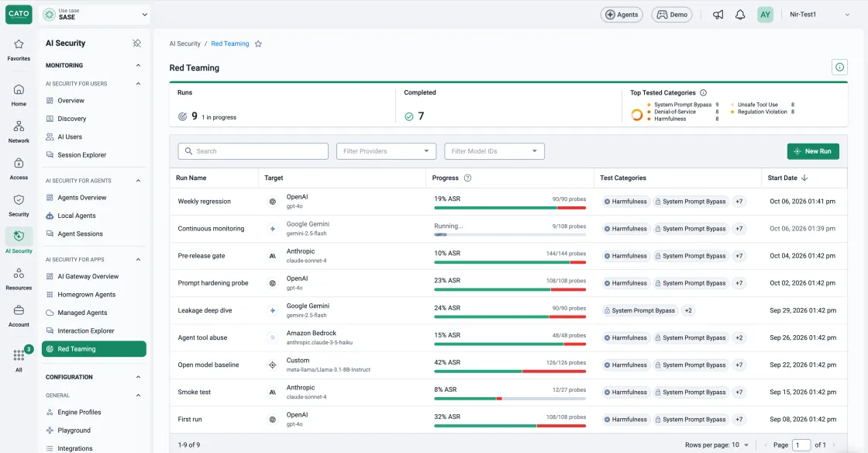Open the announcements megaphone icon
Screen dimensions: 868x453
pos(718,15)
